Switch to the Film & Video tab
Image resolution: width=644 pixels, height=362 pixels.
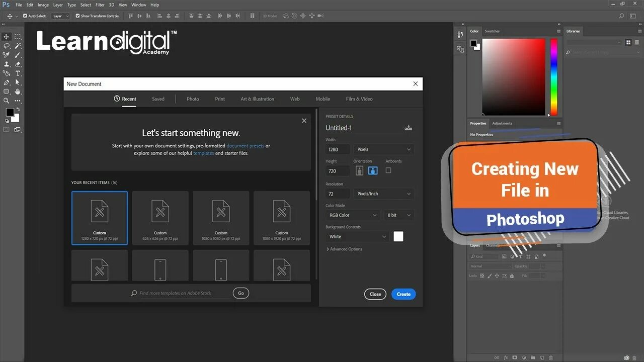(x=359, y=99)
